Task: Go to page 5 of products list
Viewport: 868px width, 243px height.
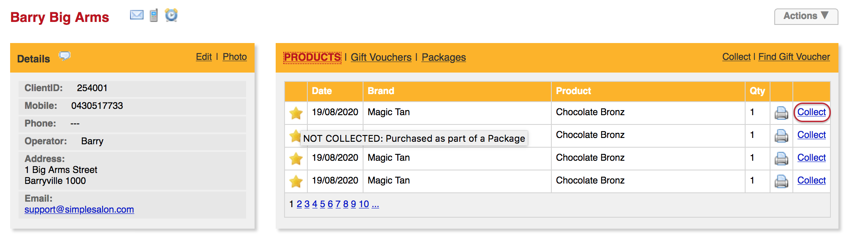Action: tap(323, 204)
